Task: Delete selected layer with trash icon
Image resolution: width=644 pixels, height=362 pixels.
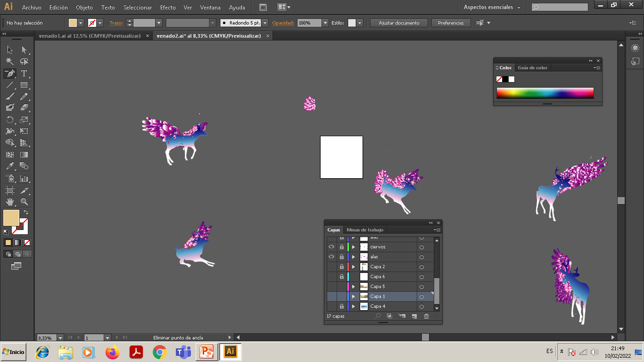Action: [426, 316]
